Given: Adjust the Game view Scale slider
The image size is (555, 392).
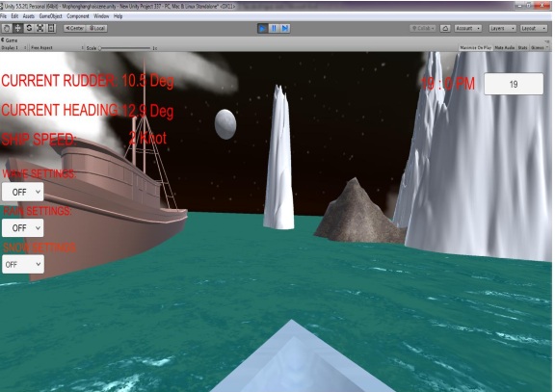Looking at the screenshot, I should 124,48.
